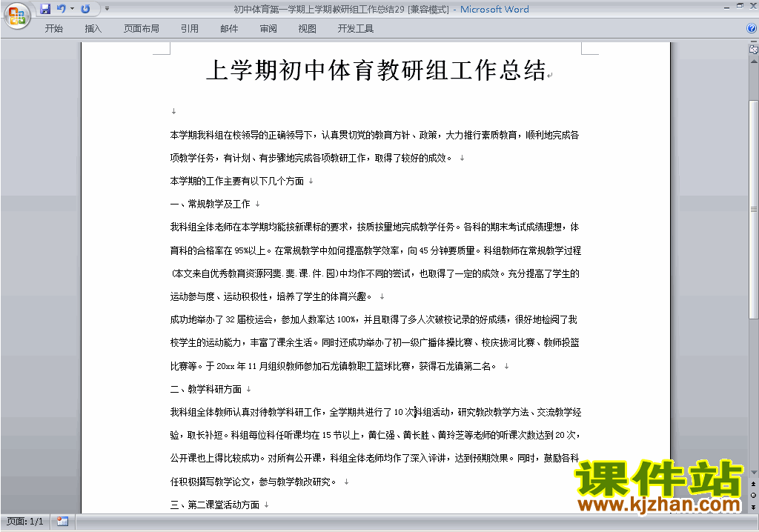Open the 审阅 ribbon tab

(x=268, y=29)
